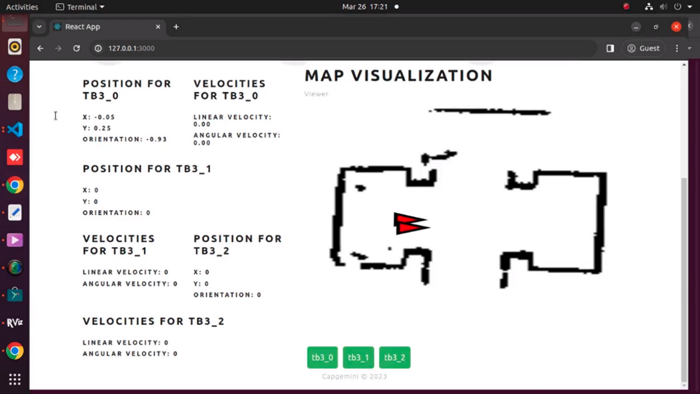The width and height of the screenshot is (700, 394).
Task: Switch to the lower Chrome dock icon
Action: click(15, 351)
